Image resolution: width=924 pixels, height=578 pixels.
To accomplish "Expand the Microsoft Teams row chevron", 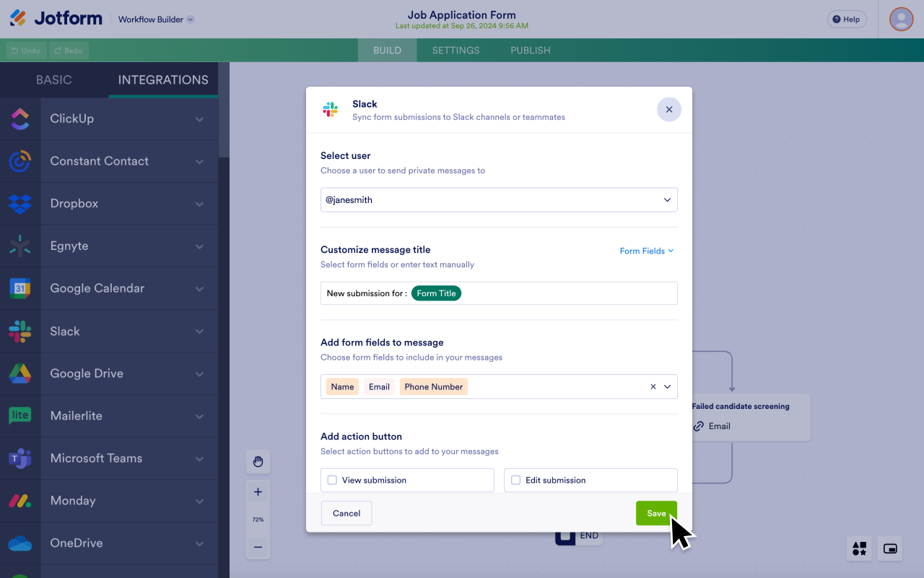I will 199,459.
